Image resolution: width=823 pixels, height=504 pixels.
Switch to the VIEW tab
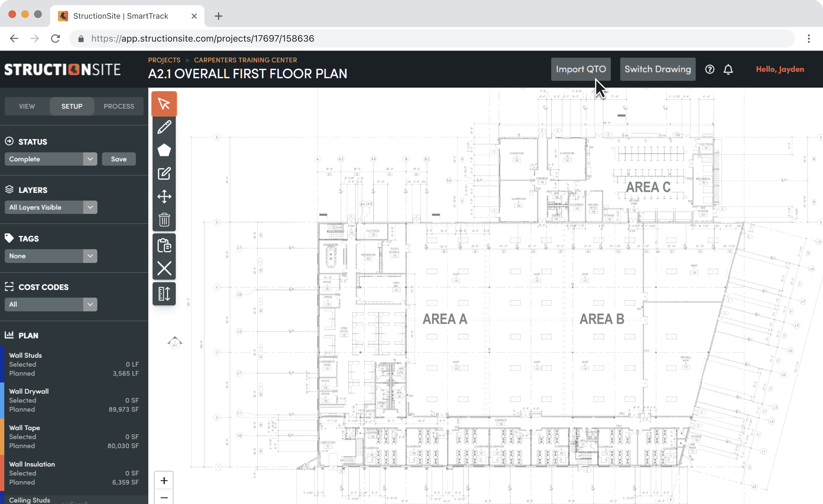click(27, 106)
